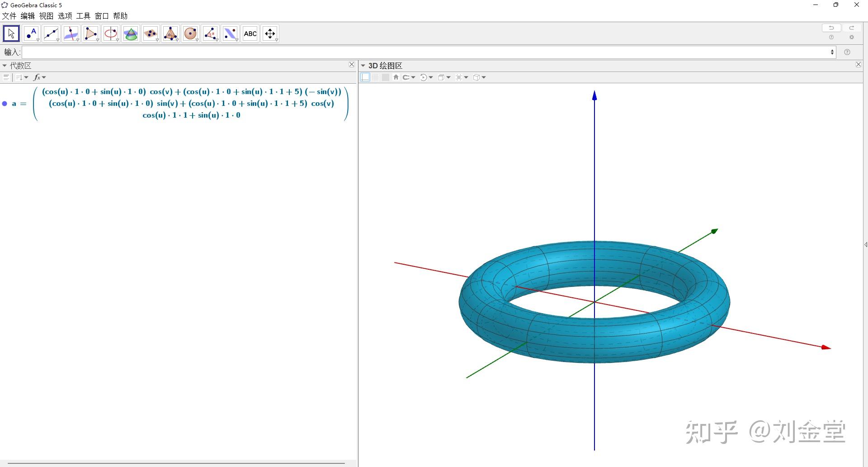Image resolution: width=868 pixels, height=467 pixels.
Task: Activate the ABC text tool
Action: tap(250, 33)
